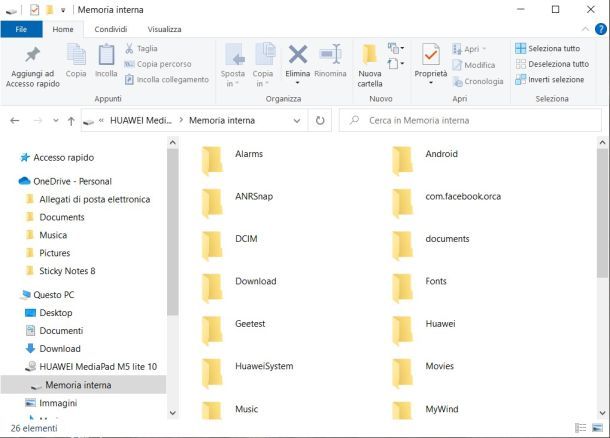
Task: Open Cronologia file history
Action: (478, 81)
